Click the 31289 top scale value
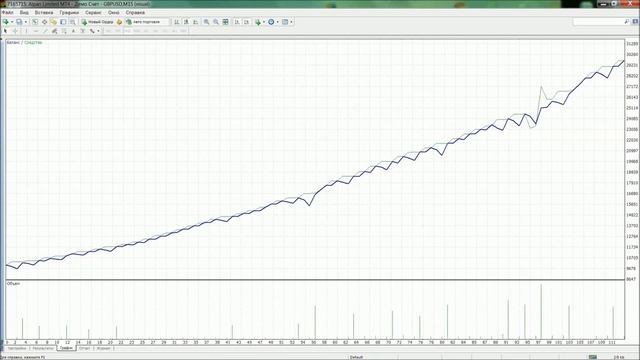 (632, 44)
